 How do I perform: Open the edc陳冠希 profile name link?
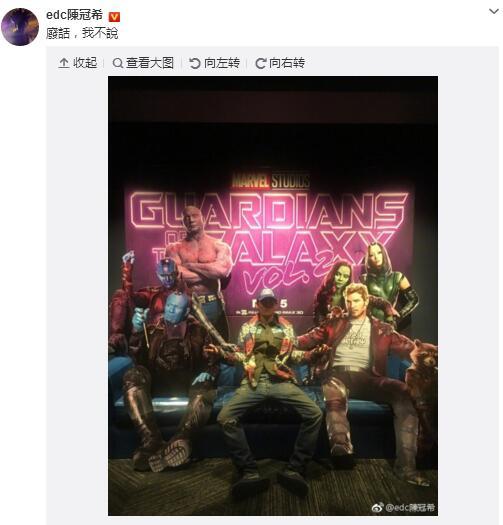click(x=74, y=15)
